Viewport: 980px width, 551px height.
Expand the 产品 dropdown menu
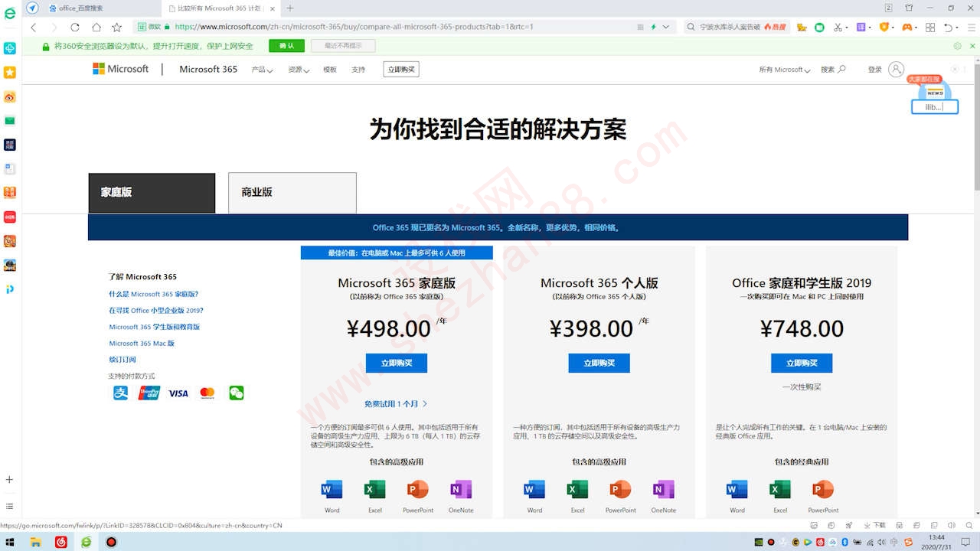tap(262, 70)
